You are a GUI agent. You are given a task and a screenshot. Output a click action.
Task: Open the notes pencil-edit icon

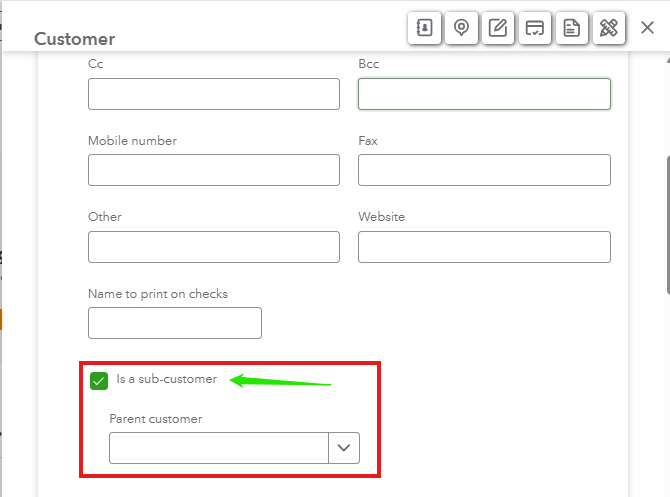tap(498, 28)
